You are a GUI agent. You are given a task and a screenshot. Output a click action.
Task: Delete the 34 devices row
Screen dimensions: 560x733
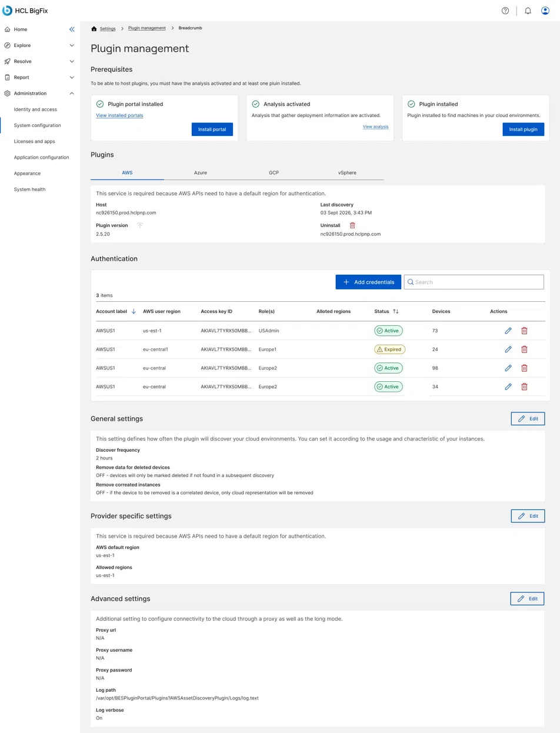coord(524,387)
